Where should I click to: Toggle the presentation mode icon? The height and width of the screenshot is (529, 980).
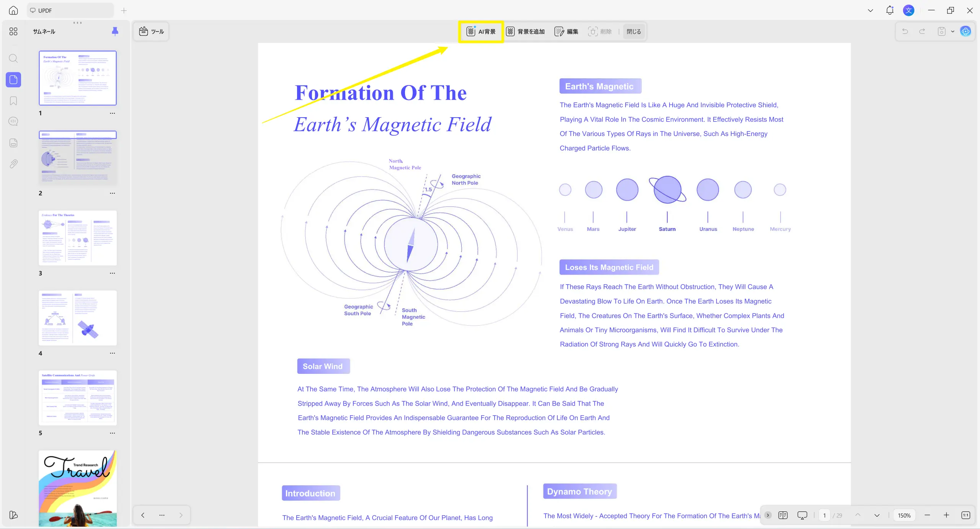[802, 515]
